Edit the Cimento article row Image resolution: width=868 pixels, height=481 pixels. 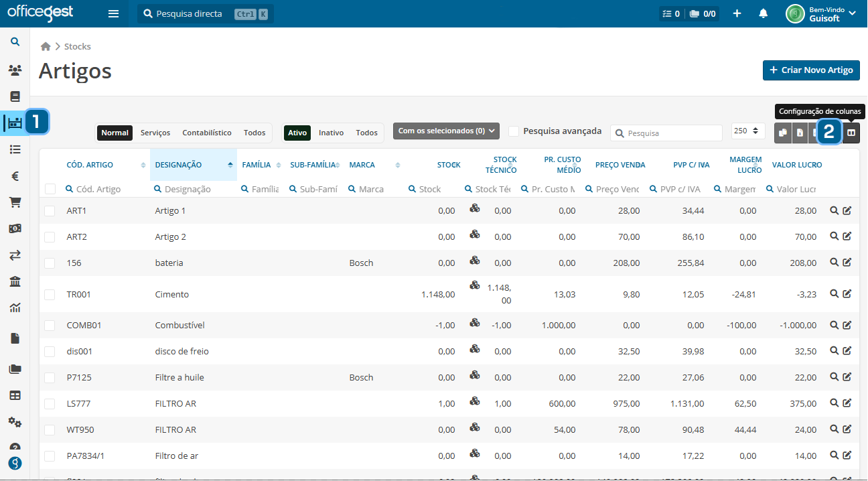(847, 293)
